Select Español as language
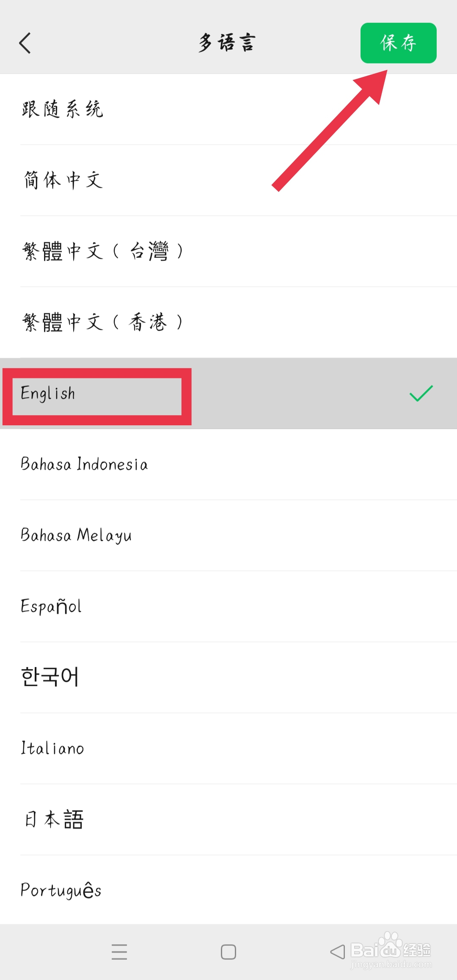This screenshot has height=980, width=457. (51, 606)
